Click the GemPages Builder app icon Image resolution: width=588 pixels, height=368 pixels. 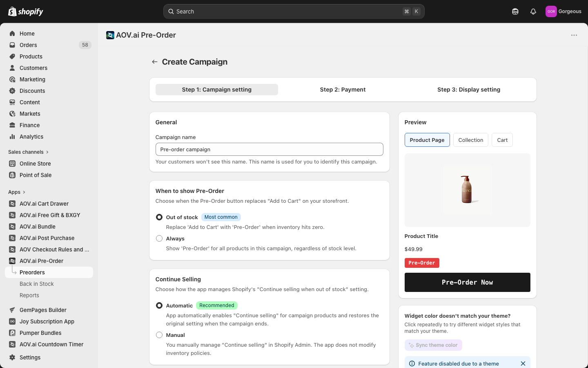[x=12, y=310]
